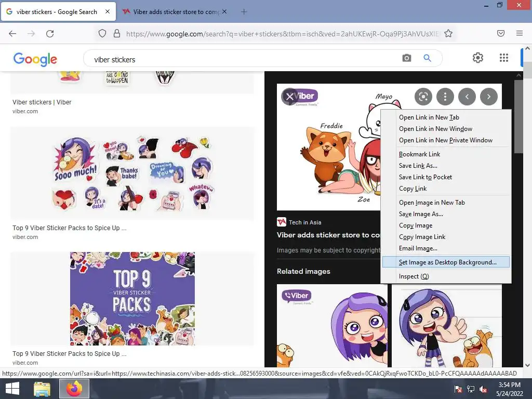
Task: Reload the page with the refresh icon
Action: [50, 34]
